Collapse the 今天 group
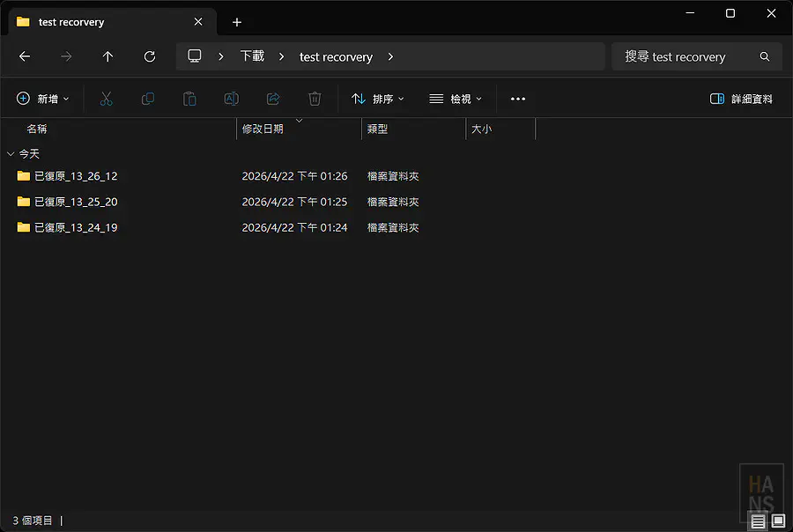The image size is (793, 532). pyautogui.click(x=11, y=154)
